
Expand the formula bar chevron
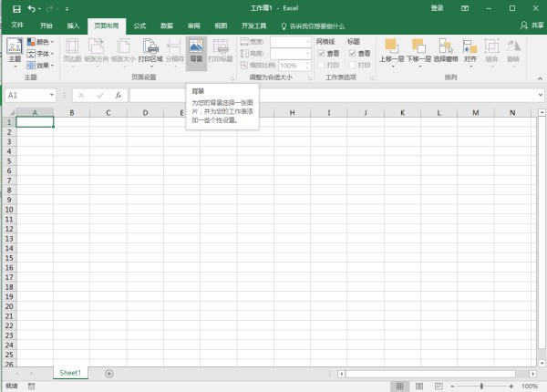pos(541,95)
